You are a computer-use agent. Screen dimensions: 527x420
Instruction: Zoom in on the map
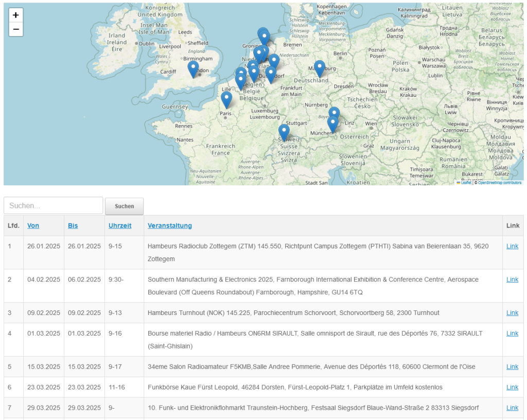16,15
